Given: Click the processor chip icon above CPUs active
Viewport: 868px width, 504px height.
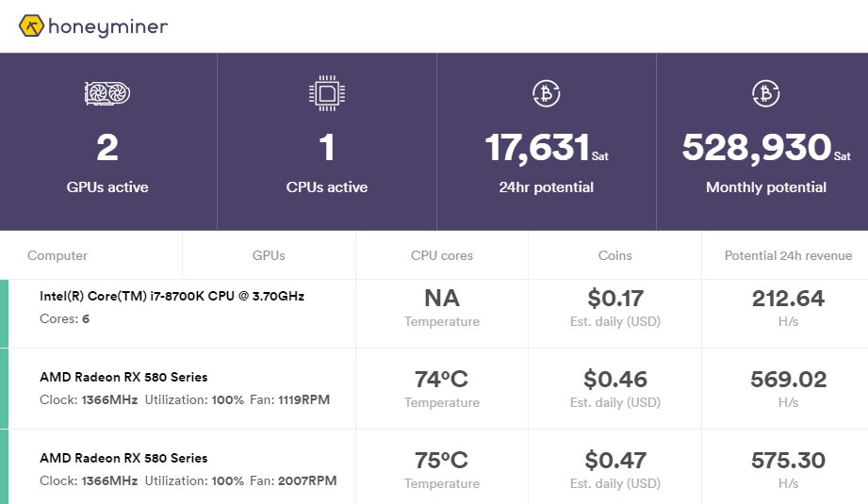Looking at the screenshot, I should click(x=327, y=93).
